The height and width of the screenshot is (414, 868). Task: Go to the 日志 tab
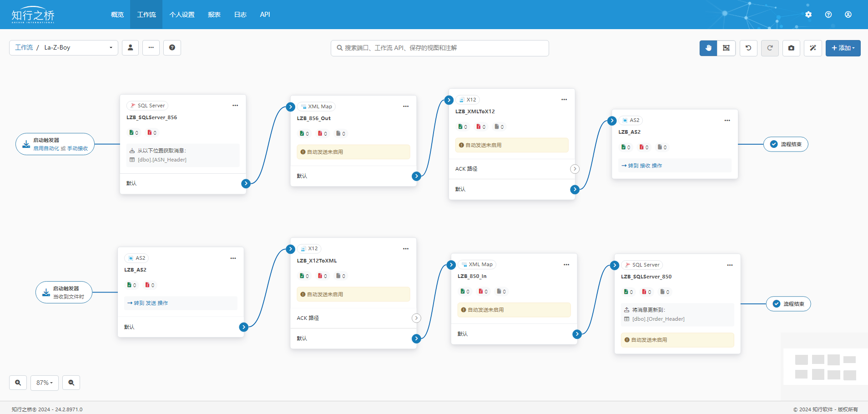tap(240, 15)
